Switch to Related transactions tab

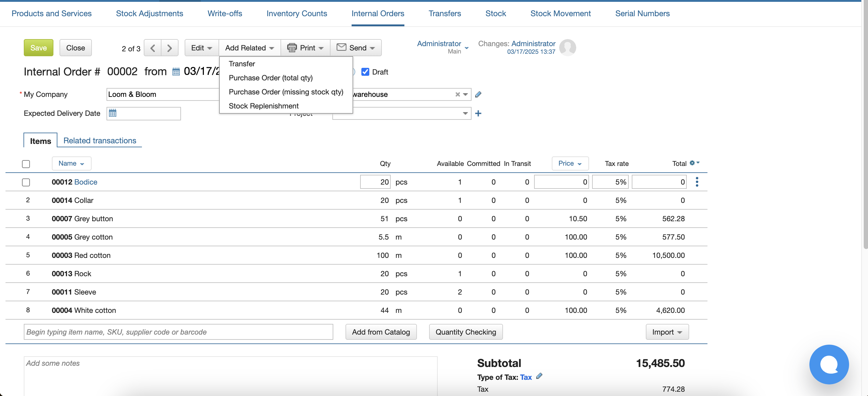[100, 141]
